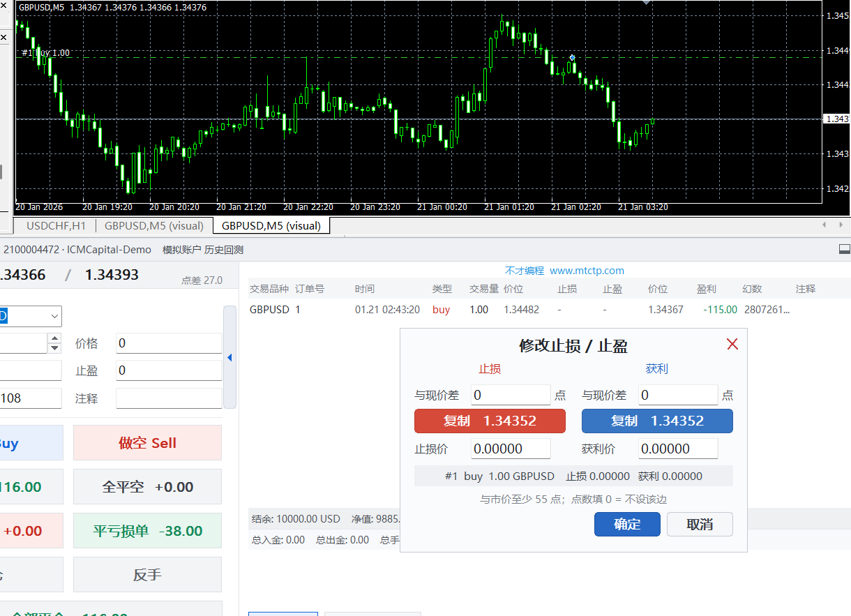Click the magic number 2807261... cell
This screenshot has width=851, height=616.
(768, 310)
